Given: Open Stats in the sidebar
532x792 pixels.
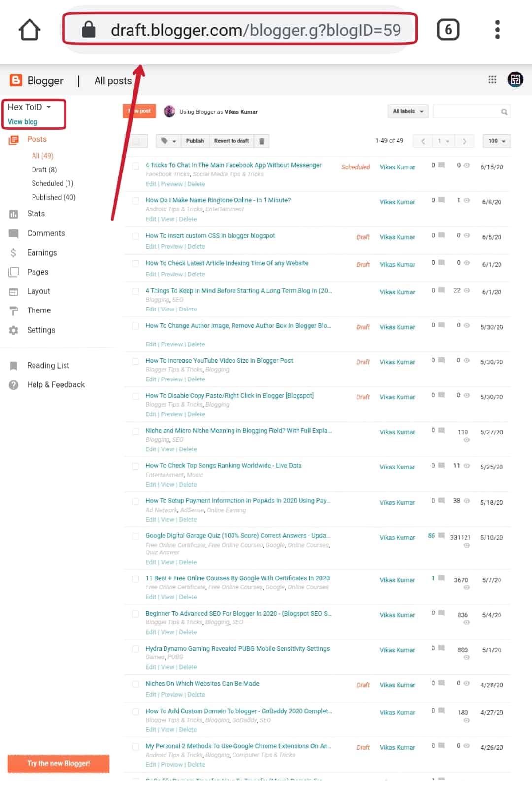Looking at the screenshot, I should tap(36, 214).
